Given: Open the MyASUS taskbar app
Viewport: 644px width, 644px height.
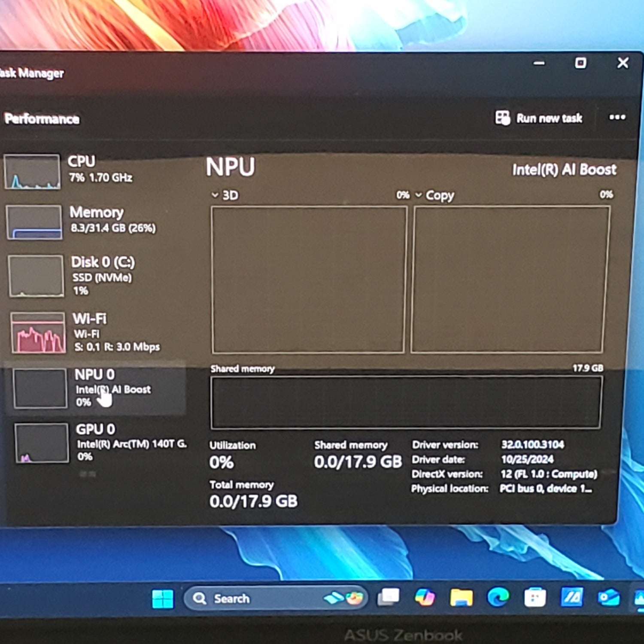Looking at the screenshot, I should (572, 597).
